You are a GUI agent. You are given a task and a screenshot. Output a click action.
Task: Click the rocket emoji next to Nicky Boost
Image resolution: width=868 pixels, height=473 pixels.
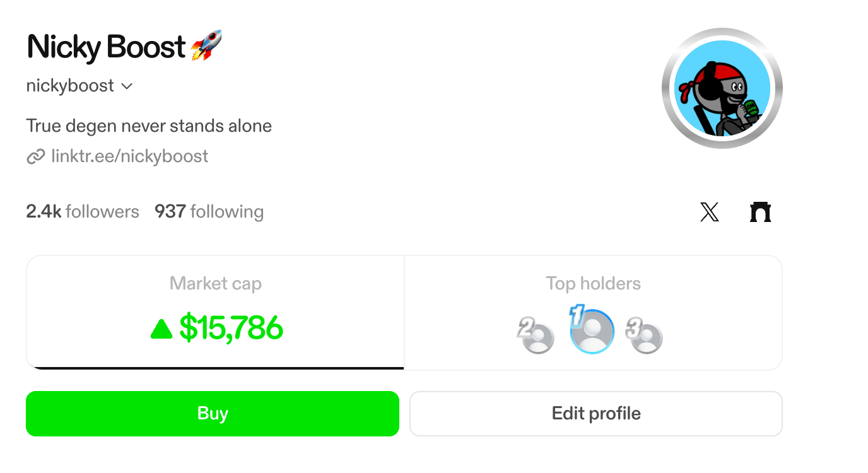click(x=206, y=46)
